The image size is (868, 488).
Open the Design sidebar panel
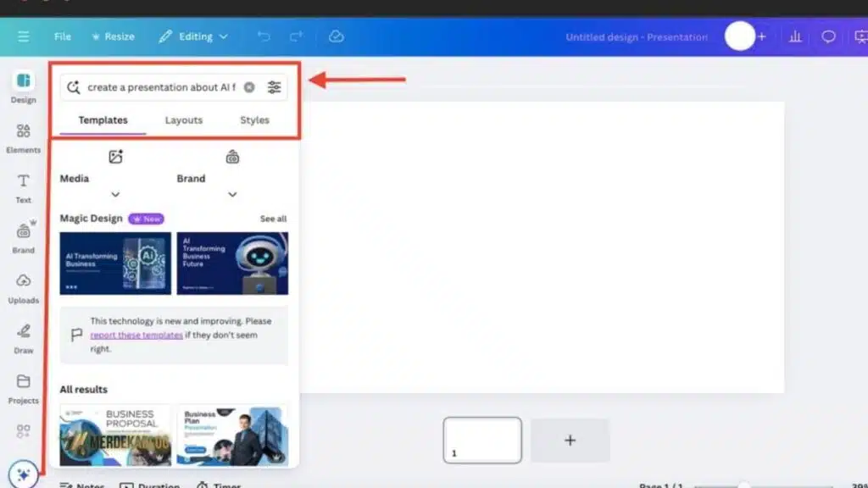coord(23,87)
